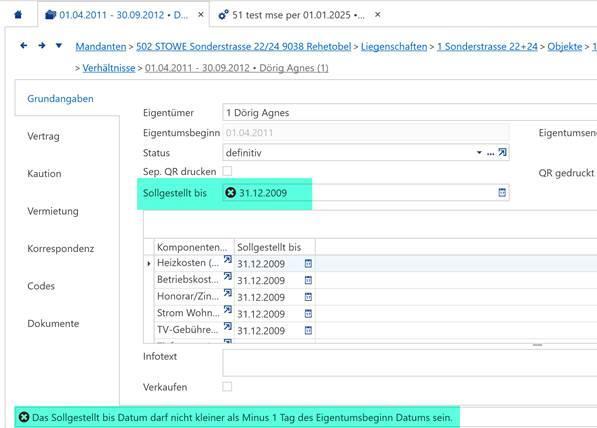This screenshot has height=428, width=597.
Task: Navigate forward with the right arrow
Action: tap(42, 46)
